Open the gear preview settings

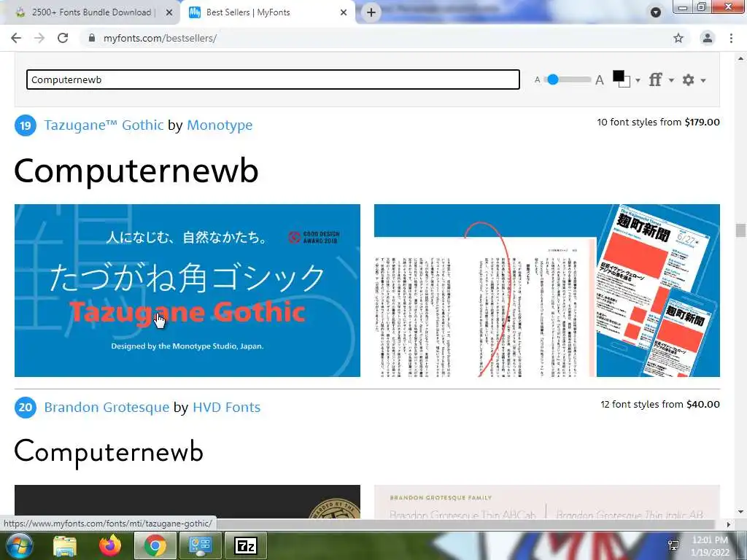click(689, 79)
